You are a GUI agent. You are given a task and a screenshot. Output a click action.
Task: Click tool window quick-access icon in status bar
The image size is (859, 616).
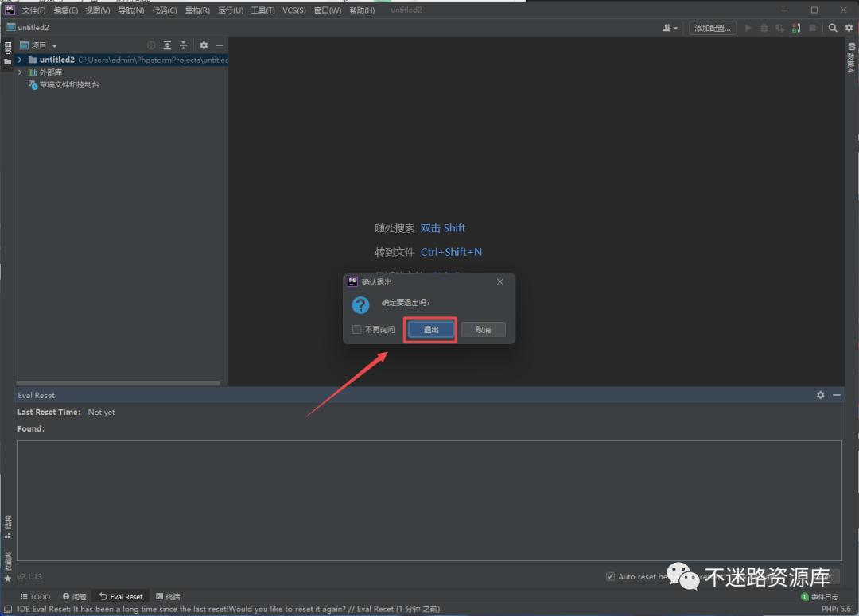coord(8,609)
